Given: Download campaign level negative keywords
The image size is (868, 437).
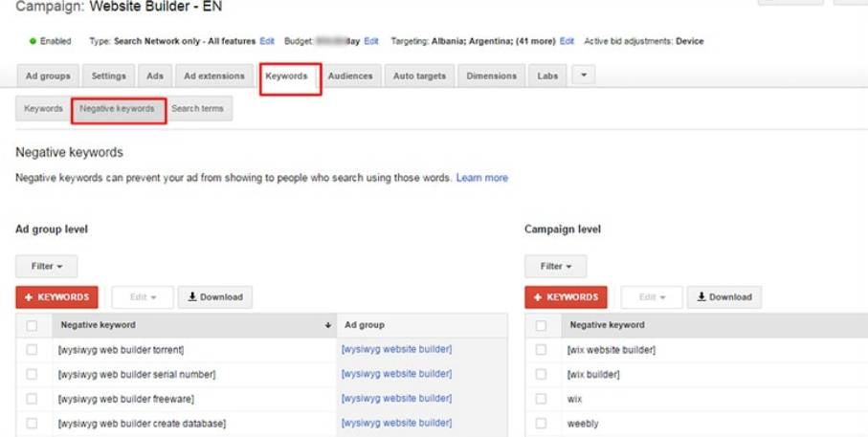Looking at the screenshot, I should pos(723,297).
